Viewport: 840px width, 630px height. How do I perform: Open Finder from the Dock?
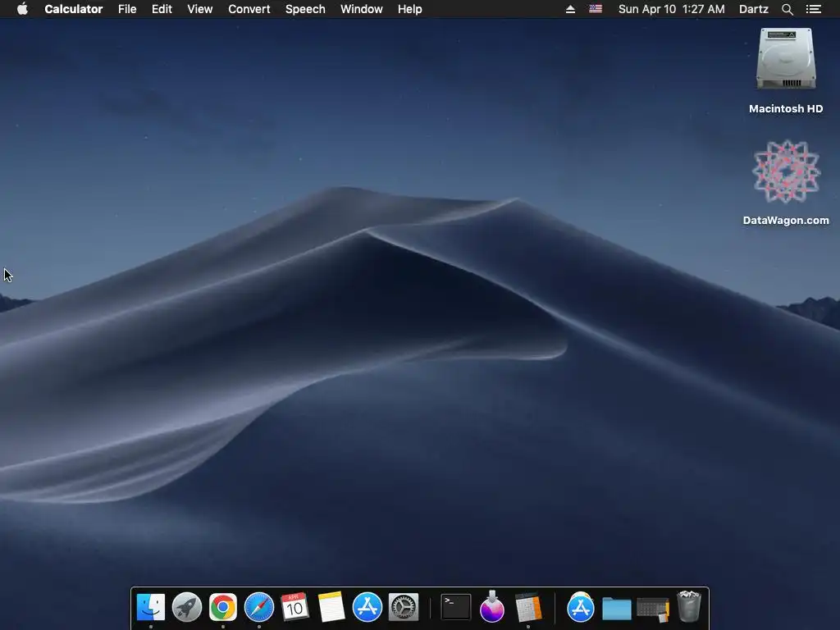[151, 608]
